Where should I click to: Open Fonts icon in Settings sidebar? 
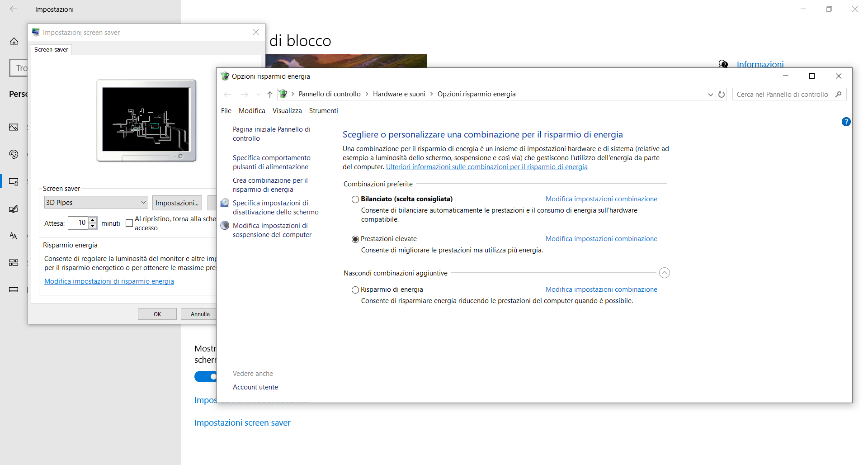tap(14, 236)
